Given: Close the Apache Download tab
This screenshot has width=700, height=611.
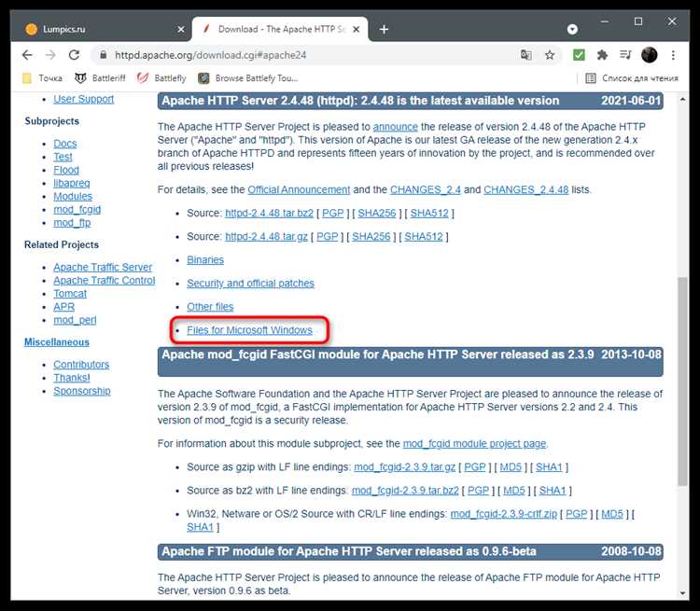Looking at the screenshot, I should [357, 30].
